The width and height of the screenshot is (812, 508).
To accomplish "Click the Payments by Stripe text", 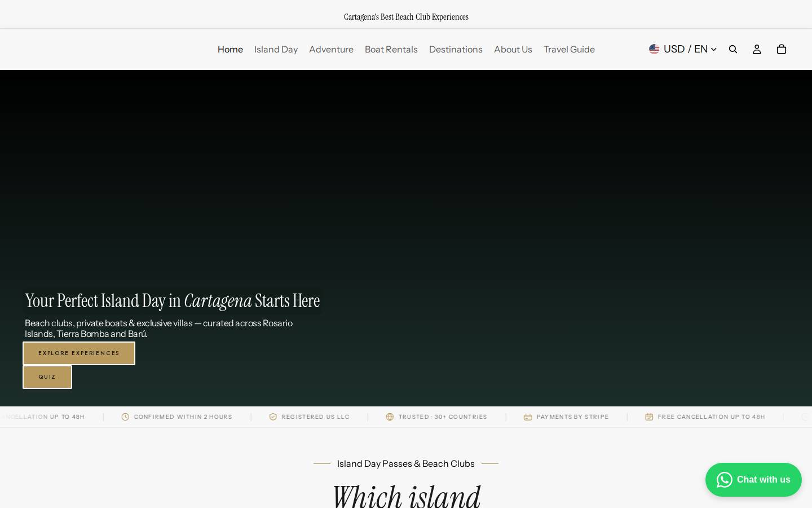I will tap(572, 417).
